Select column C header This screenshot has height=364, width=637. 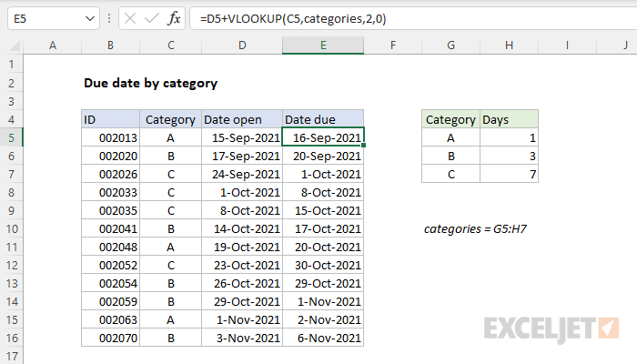[171, 45]
